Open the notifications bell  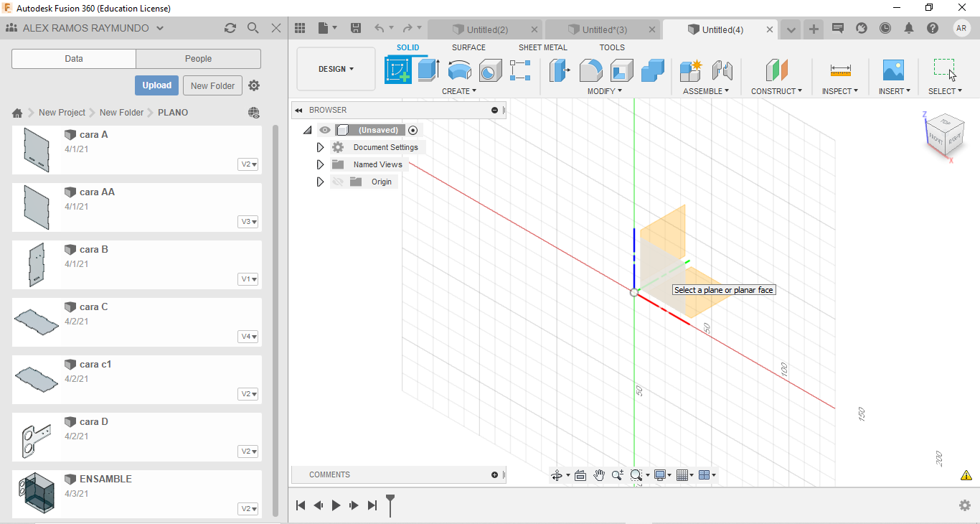909,28
